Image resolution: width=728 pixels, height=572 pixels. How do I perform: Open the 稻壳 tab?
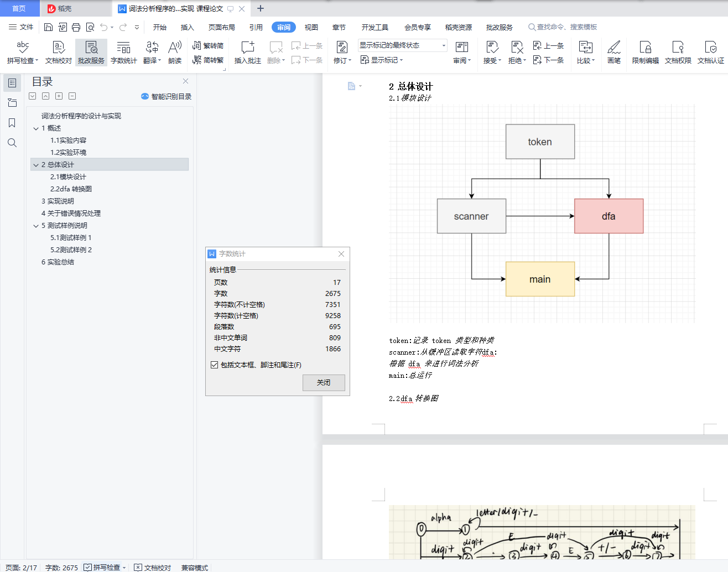76,8
